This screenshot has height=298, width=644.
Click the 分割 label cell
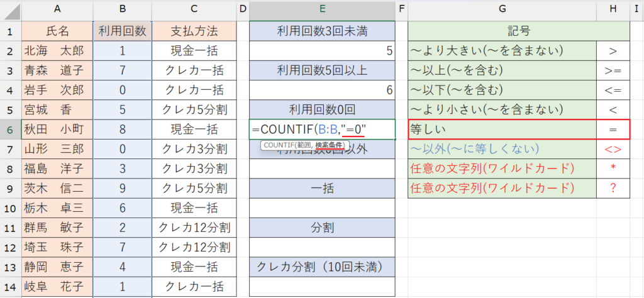[x=322, y=228]
